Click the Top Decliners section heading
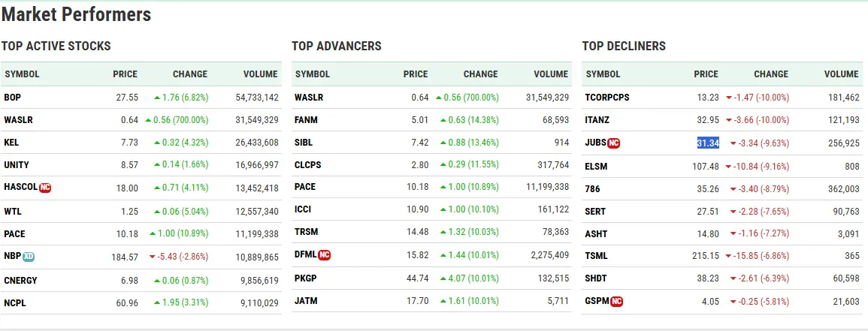Image resolution: width=868 pixels, height=331 pixels. point(624,47)
